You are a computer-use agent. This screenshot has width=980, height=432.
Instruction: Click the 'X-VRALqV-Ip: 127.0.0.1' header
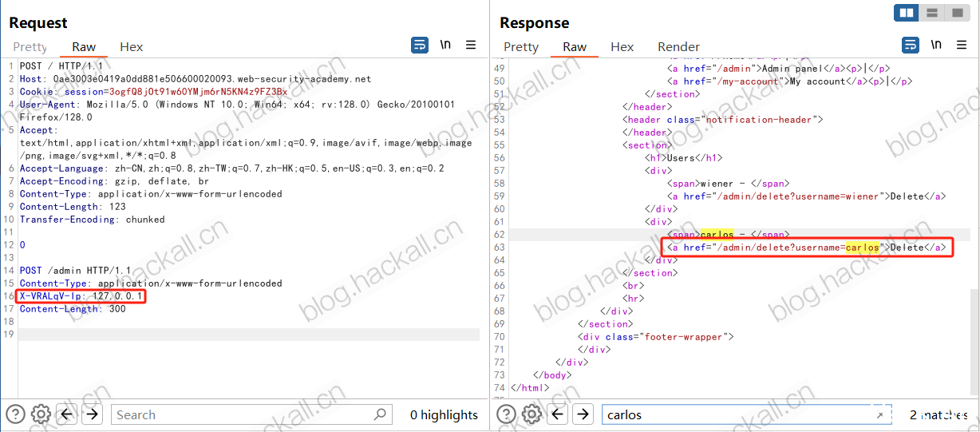tap(81, 296)
